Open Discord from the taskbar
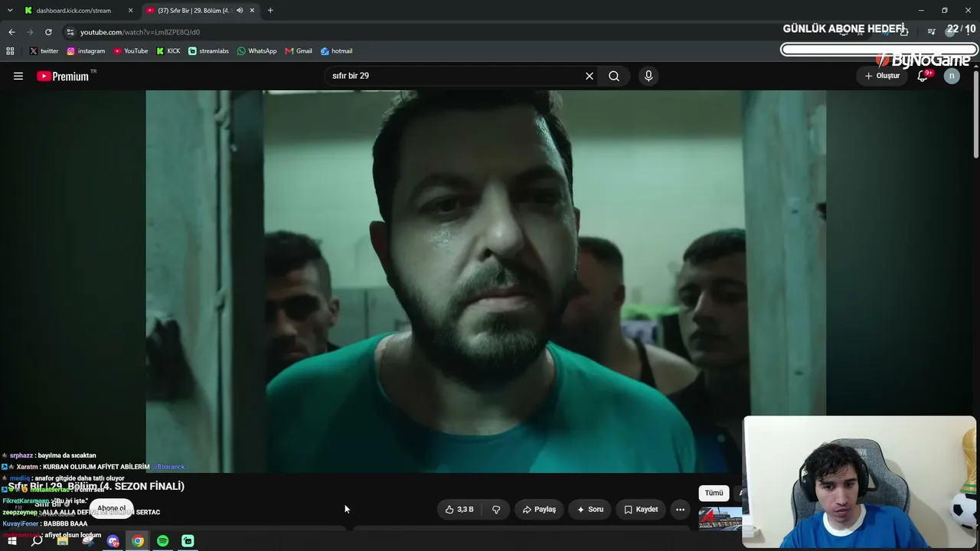 click(113, 541)
